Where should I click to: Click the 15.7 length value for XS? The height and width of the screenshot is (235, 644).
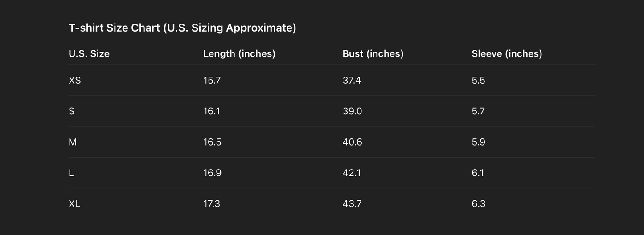pyautogui.click(x=212, y=81)
